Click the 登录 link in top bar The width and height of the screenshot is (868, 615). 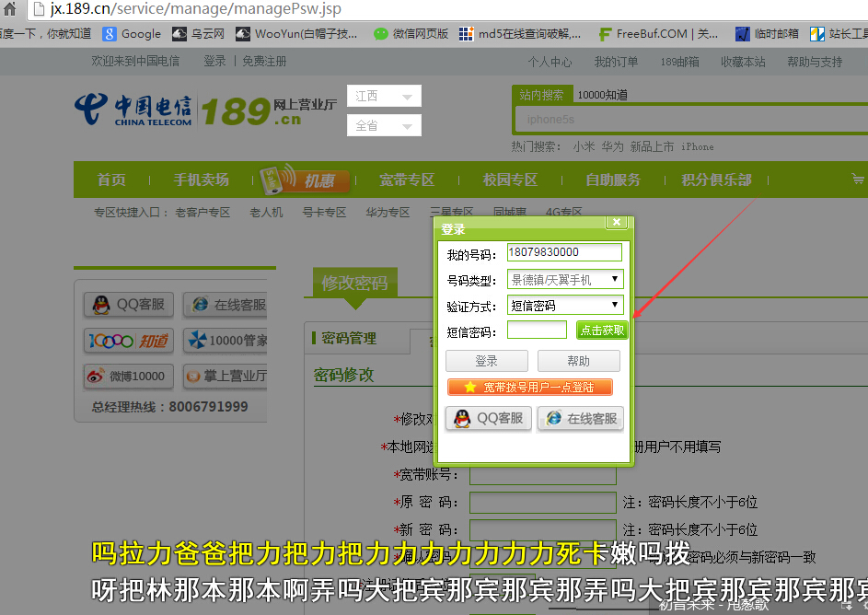coord(214,62)
